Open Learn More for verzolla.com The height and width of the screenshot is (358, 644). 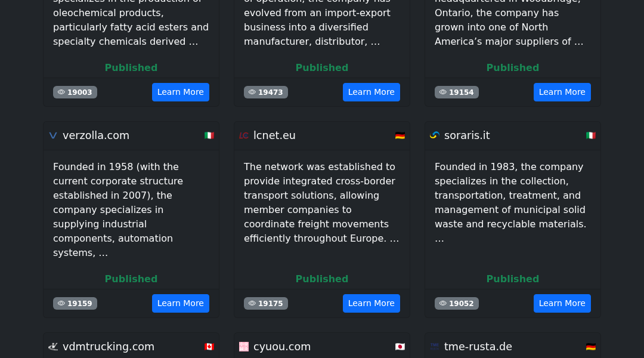(180, 303)
